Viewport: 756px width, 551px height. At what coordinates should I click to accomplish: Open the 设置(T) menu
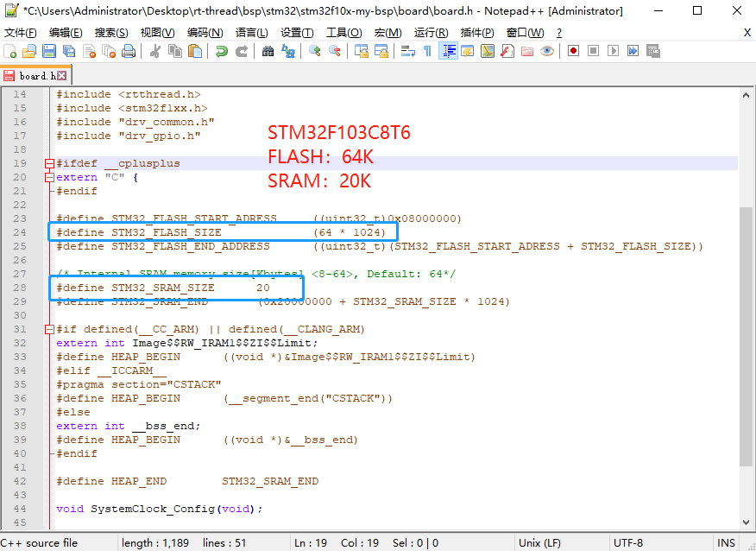[x=297, y=32]
